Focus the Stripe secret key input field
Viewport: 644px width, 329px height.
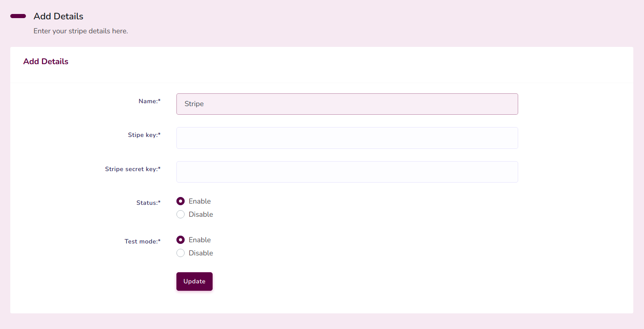[x=347, y=172]
